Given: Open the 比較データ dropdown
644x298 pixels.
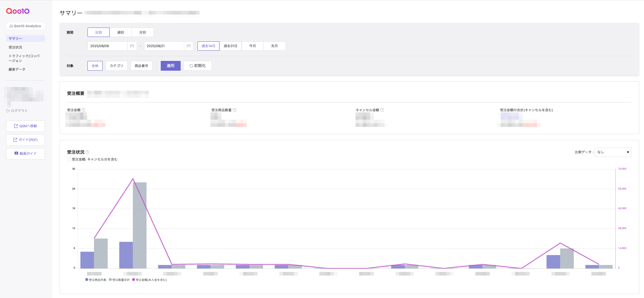Looking at the screenshot, I should point(613,152).
